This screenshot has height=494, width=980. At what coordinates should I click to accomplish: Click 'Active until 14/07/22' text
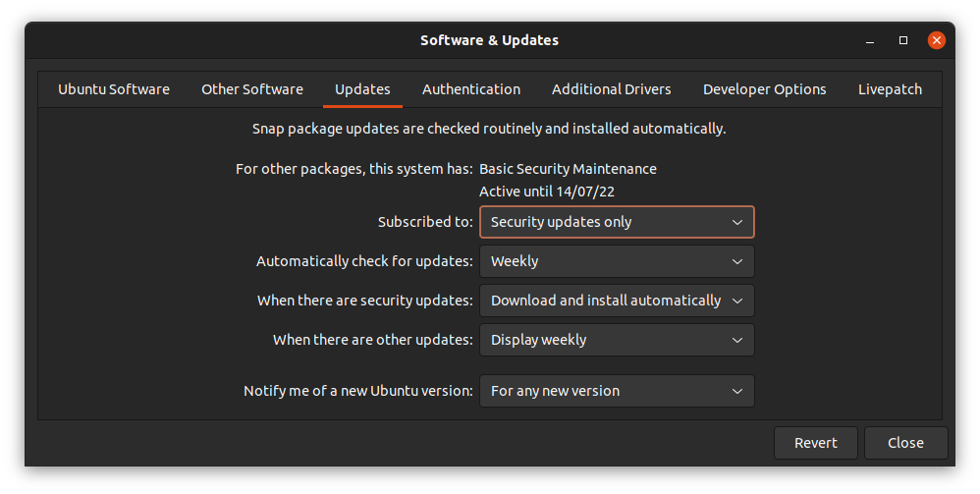pos(547,192)
